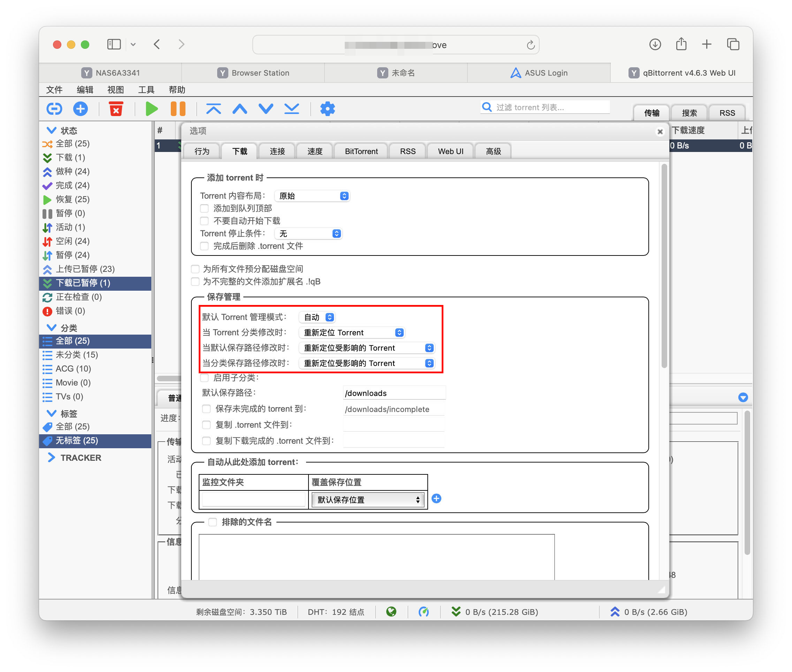The image size is (792, 672).
Task: Open Torrent 内容布局 dropdown
Action: pos(312,196)
